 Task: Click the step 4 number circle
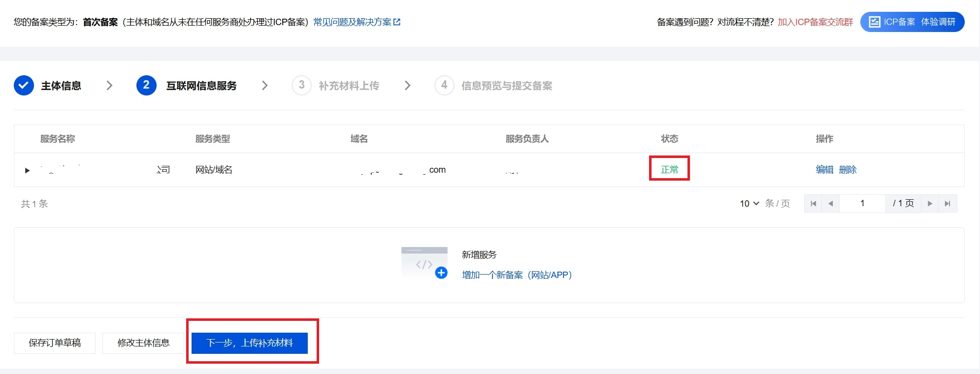tap(444, 86)
